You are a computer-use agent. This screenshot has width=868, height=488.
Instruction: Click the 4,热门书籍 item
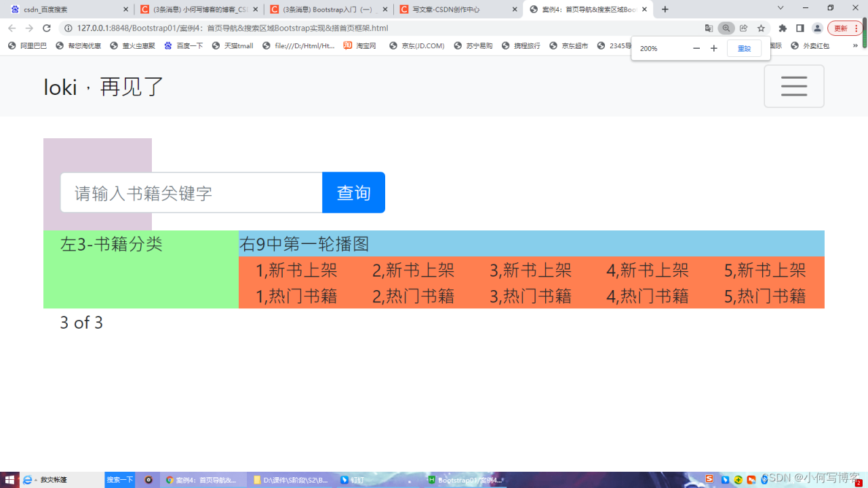pyautogui.click(x=648, y=296)
